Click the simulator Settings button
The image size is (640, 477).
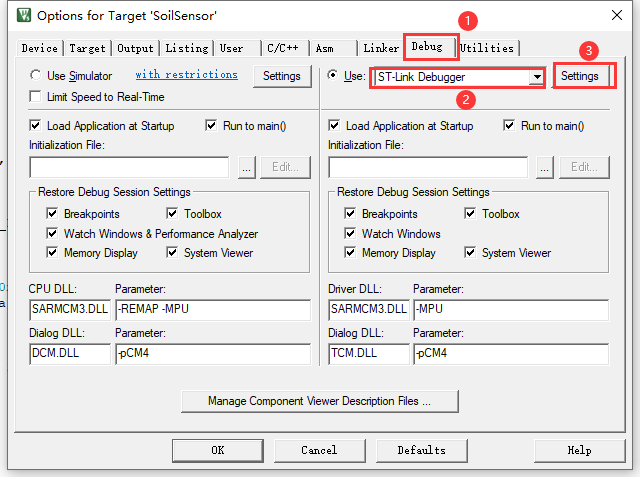282,76
